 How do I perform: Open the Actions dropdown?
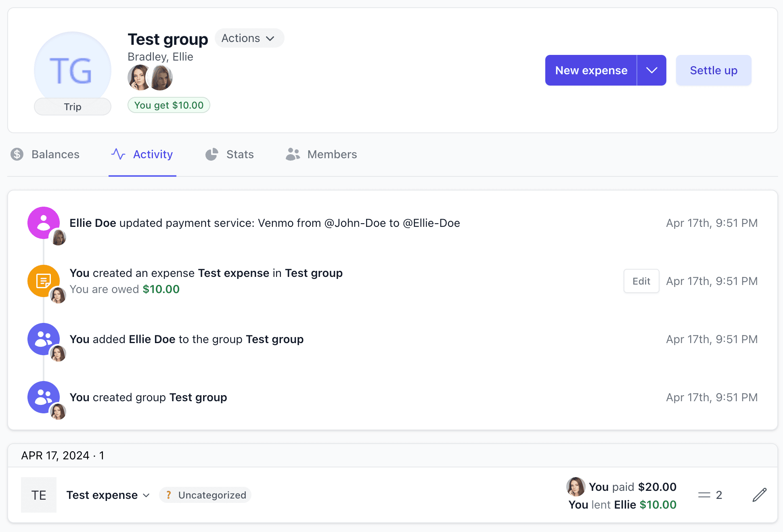[x=249, y=38]
